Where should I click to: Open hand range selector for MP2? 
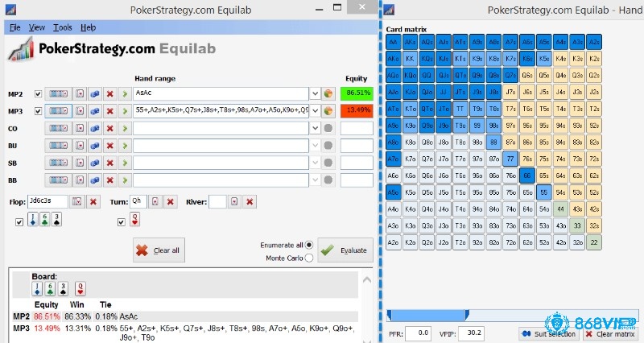[58, 94]
